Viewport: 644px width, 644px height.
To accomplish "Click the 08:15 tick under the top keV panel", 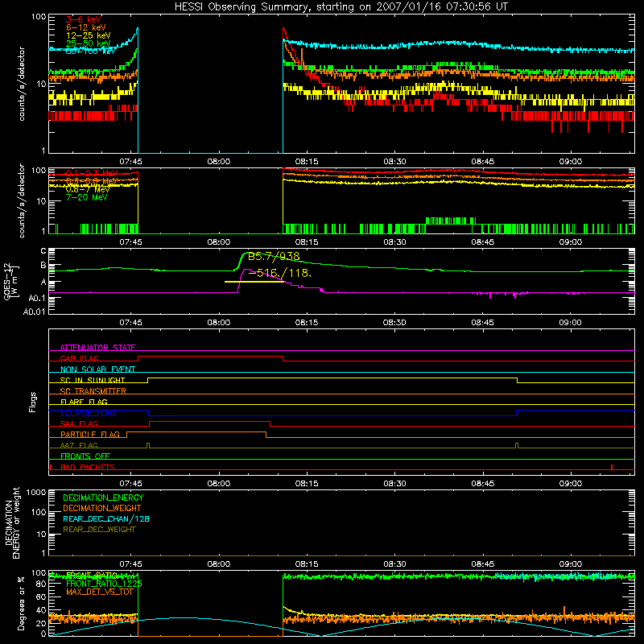I will coord(307,162).
